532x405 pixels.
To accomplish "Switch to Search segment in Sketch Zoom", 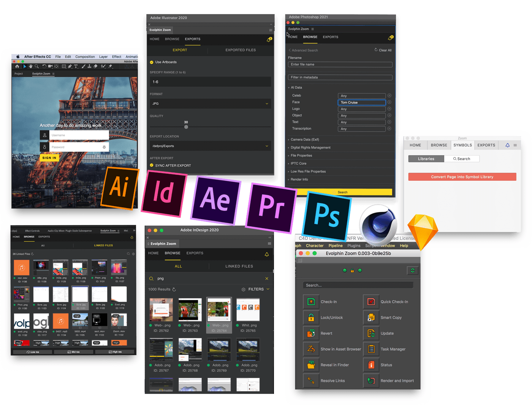I will coord(462,159).
